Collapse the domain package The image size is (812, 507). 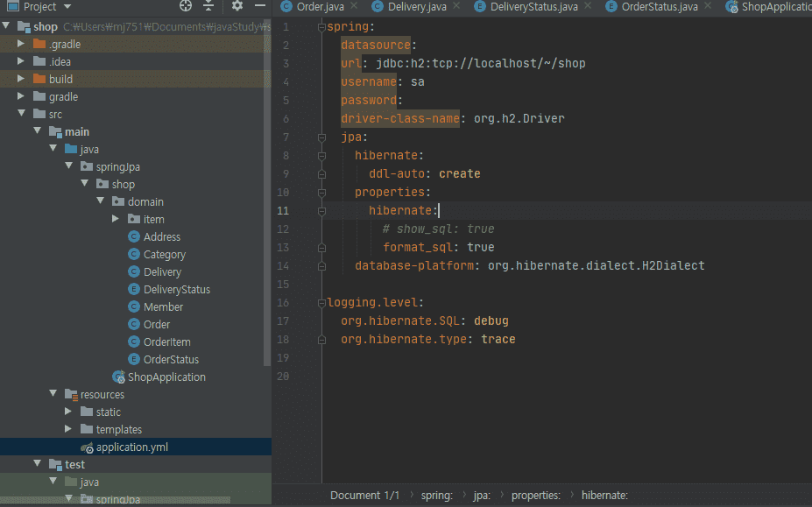click(x=101, y=201)
